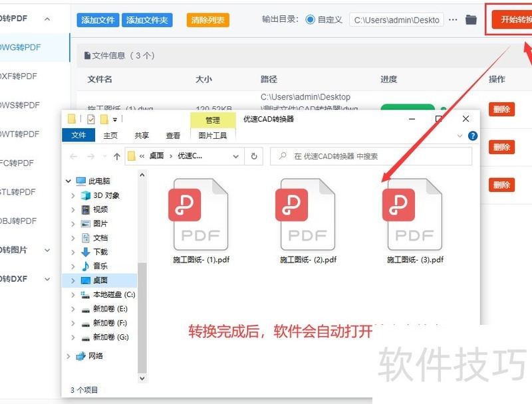Screen dimensions: 532x404
Task: Click the blue Explorer help icon
Action: pyautogui.click(x=473, y=136)
